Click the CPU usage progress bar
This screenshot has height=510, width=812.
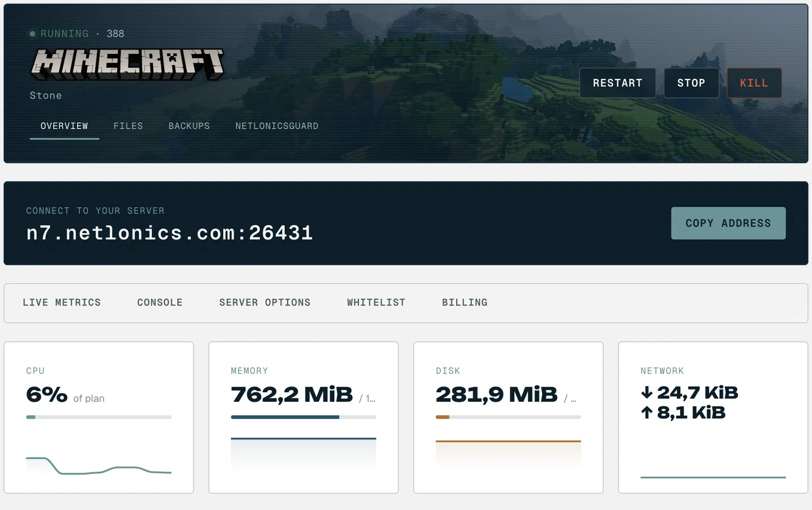tap(99, 417)
